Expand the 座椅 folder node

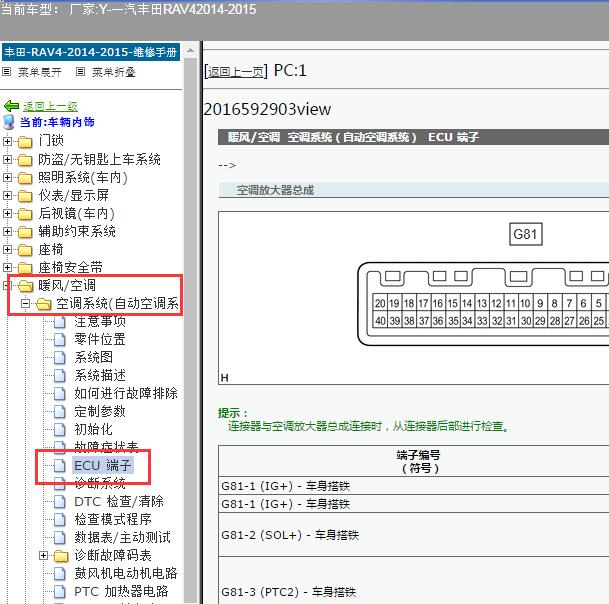(7, 249)
